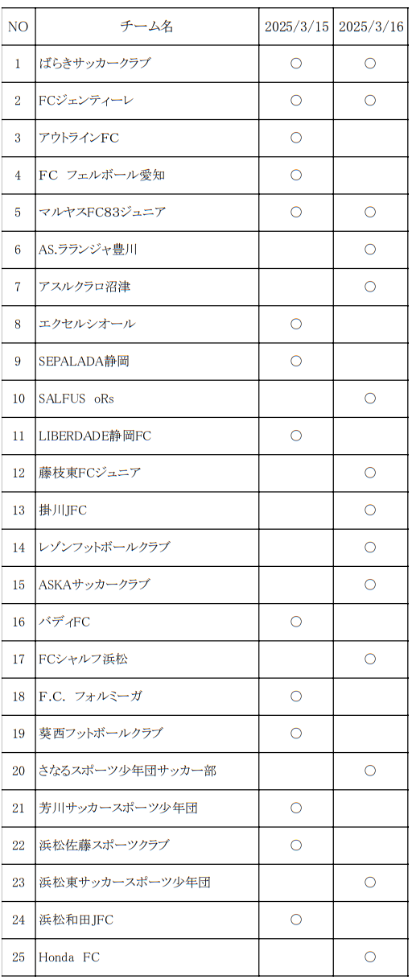Select the アウトラインFC team cell
Image resolution: width=412 pixels, height=980 pixels.
tap(146, 138)
